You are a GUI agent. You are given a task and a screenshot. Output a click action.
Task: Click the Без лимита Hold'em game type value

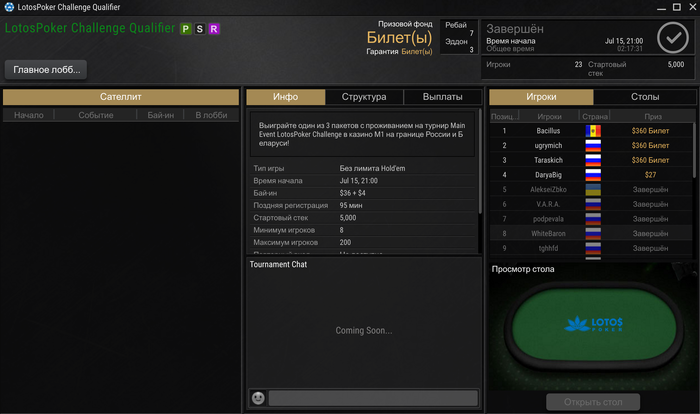[x=372, y=169]
